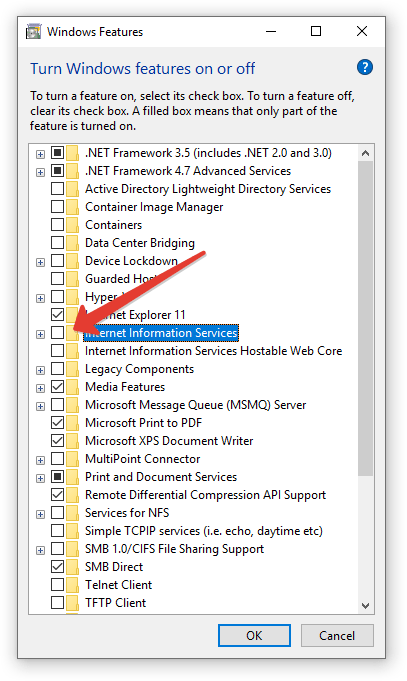Expand the Legacy Components node
Screen dimensions: 407x681
40,370
